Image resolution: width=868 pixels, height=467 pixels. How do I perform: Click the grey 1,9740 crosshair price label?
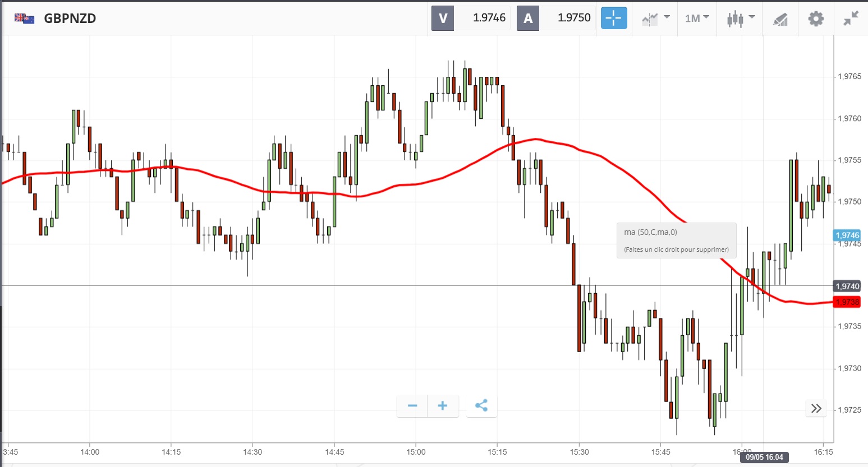point(847,286)
